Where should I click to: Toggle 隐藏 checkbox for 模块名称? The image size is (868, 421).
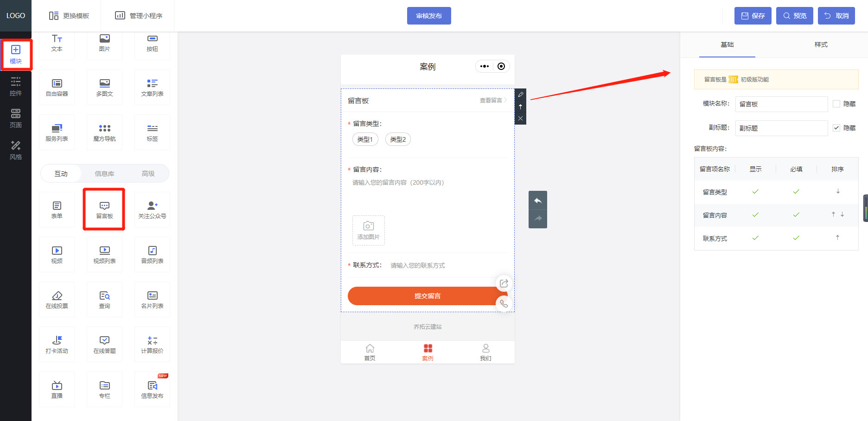(836, 104)
